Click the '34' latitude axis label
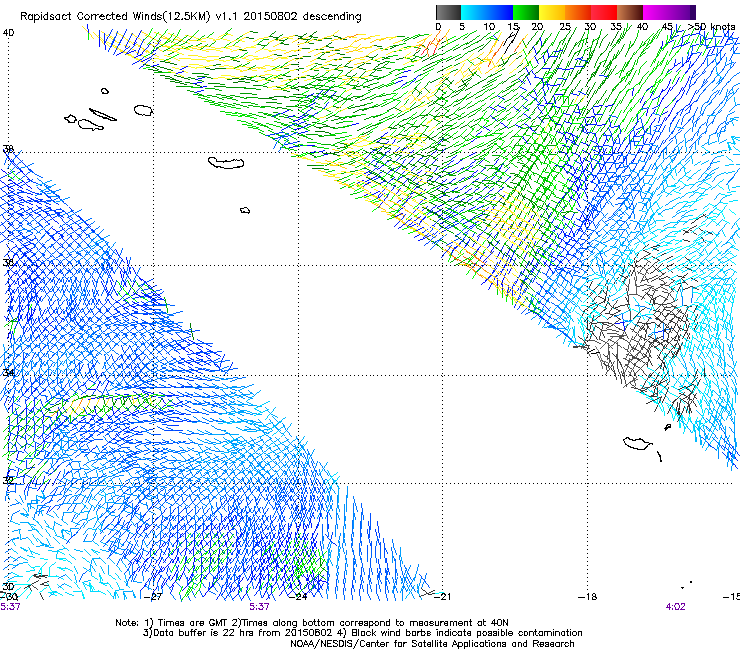Image resolution: width=740 pixels, height=650 pixels. point(8,372)
